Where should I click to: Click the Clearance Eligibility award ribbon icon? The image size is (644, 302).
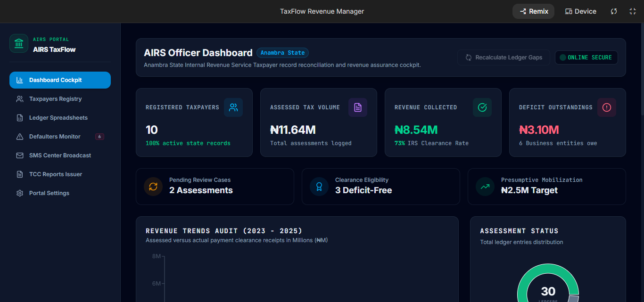(319, 187)
